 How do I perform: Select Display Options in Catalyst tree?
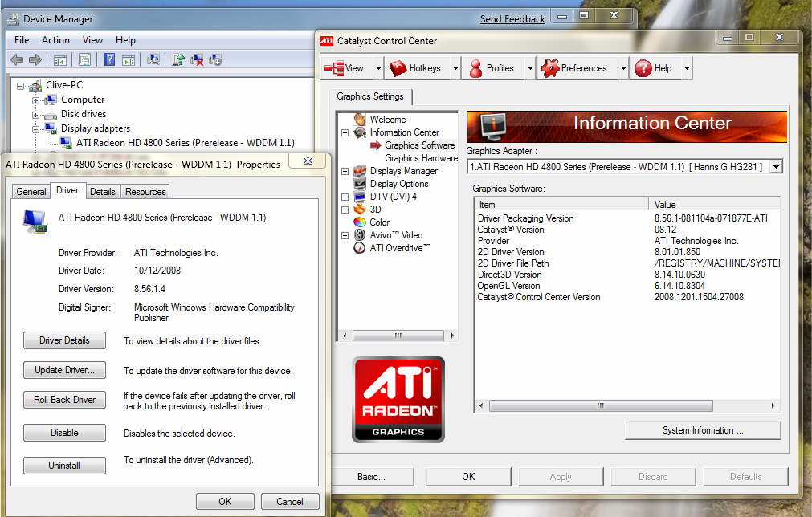399,184
